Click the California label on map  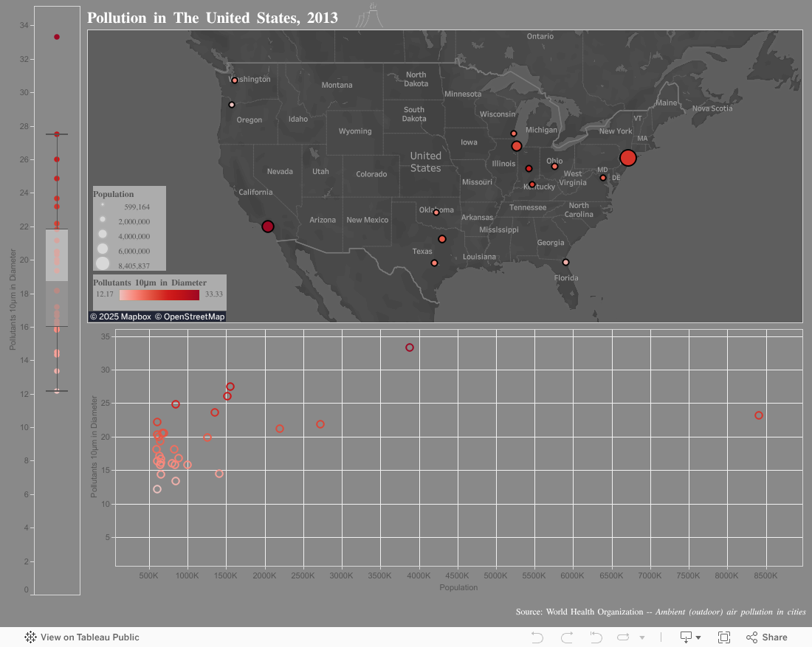tap(255, 192)
